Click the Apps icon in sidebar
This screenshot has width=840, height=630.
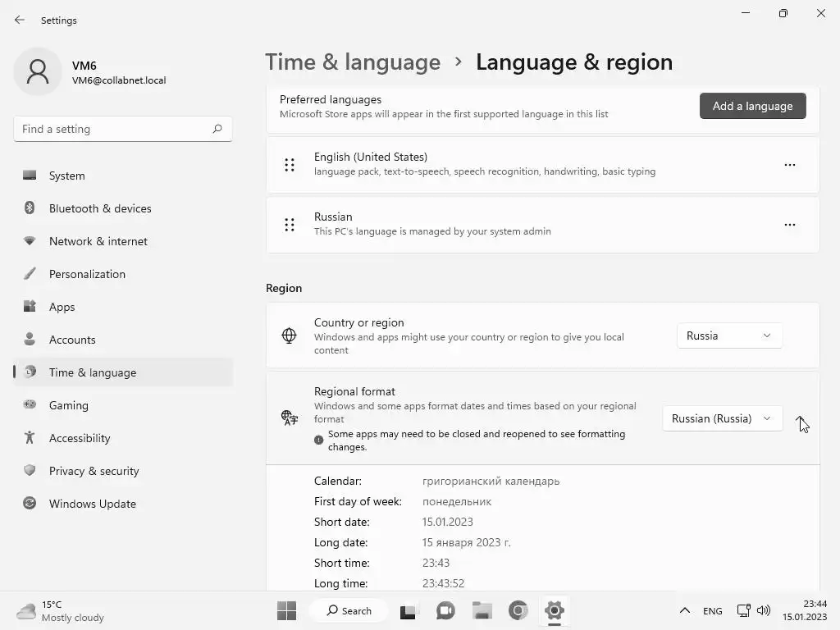pyautogui.click(x=30, y=306)
